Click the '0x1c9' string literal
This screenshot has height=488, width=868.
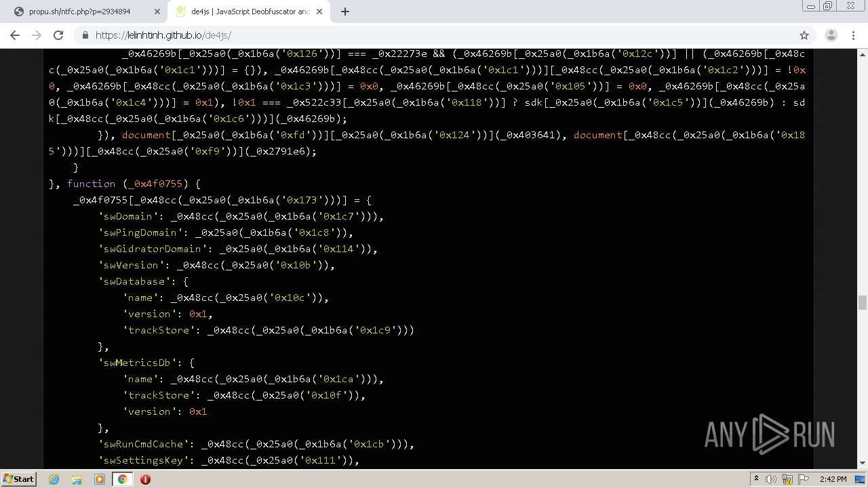point(376,330)
